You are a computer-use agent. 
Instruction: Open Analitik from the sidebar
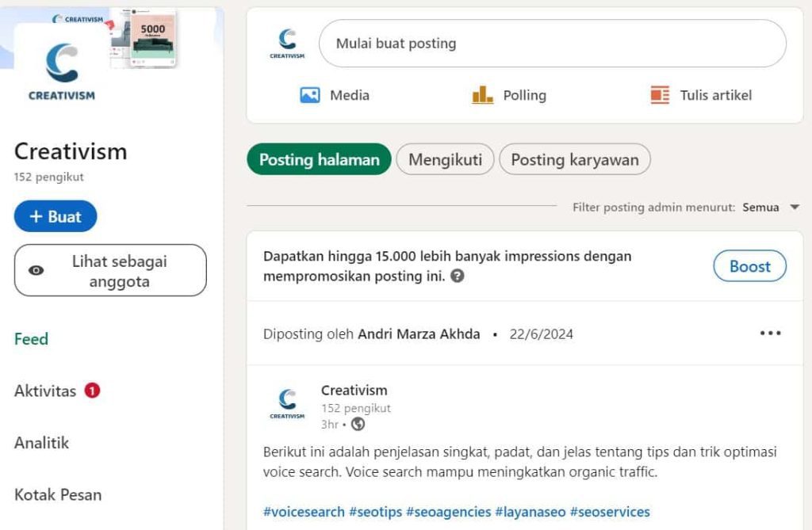point(41,442)
